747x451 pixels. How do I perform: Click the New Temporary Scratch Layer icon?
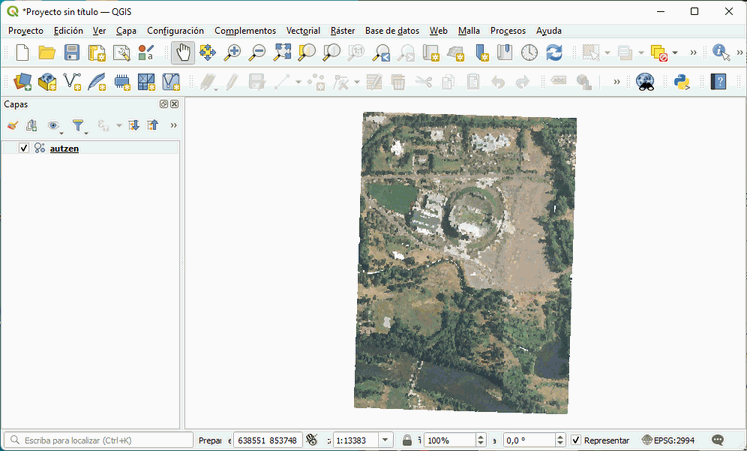[122, 82]
